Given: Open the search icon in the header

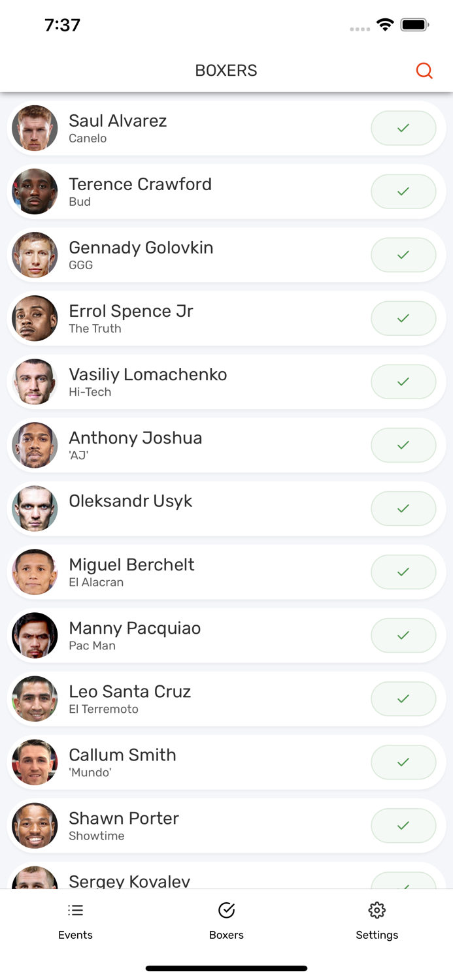Looking at the screenshot, I should pos(424,70).
